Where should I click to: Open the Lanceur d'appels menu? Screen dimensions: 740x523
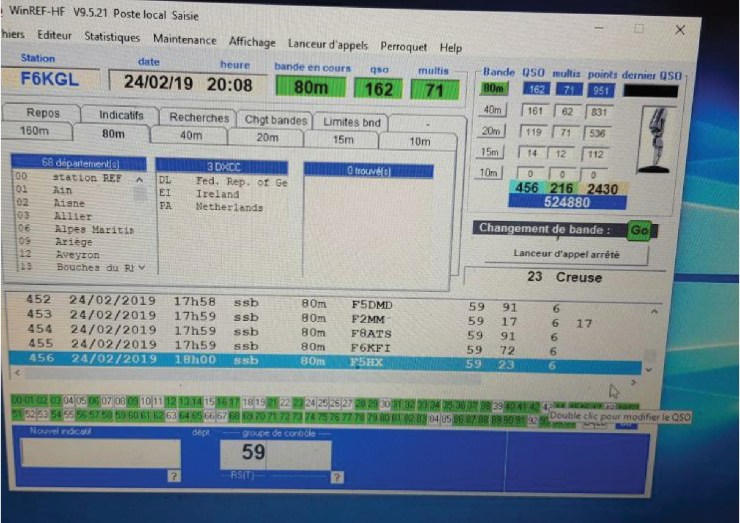327,45
